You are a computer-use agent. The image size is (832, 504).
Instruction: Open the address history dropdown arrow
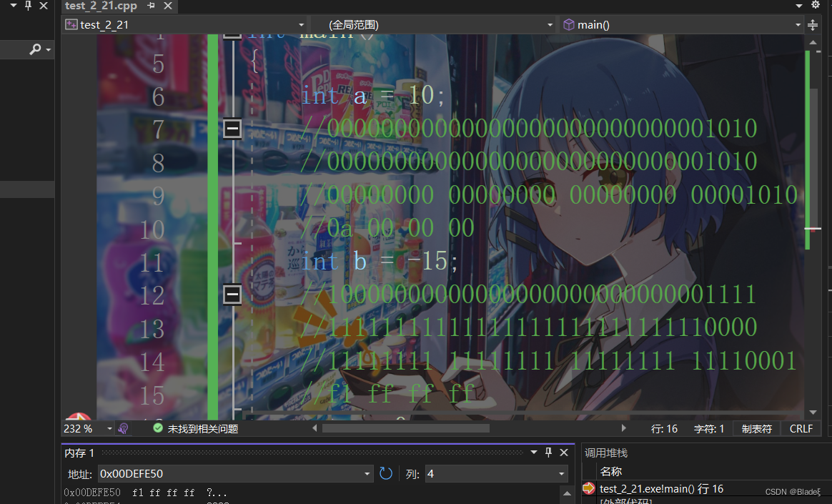(x=367, y=474)
